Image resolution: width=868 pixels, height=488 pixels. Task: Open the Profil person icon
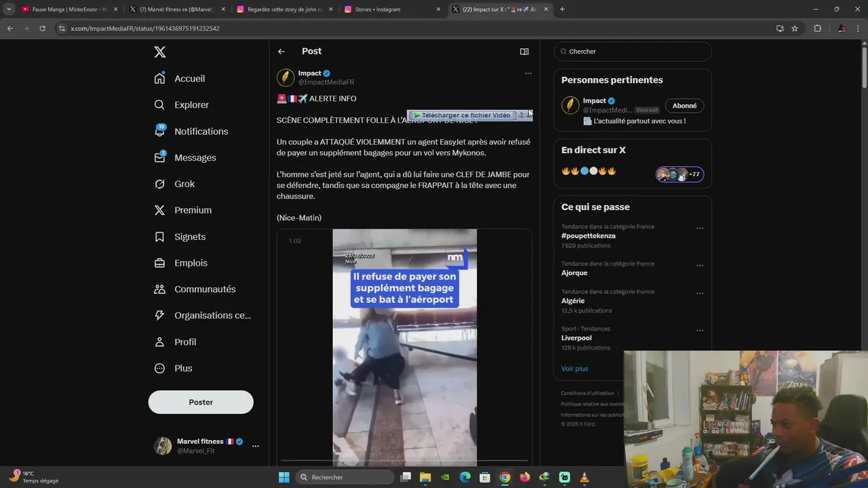point(159,342)
